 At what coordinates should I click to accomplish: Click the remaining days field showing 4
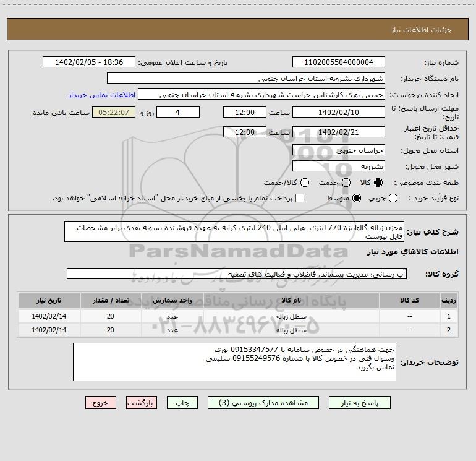click(x=178, y=112)
